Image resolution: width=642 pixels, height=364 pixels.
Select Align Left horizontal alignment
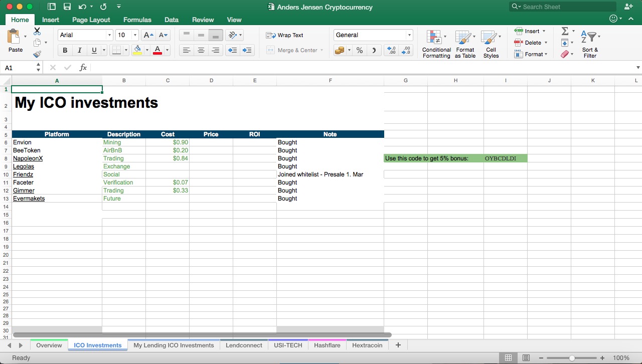pyautogui.click(x=187, y=50)
